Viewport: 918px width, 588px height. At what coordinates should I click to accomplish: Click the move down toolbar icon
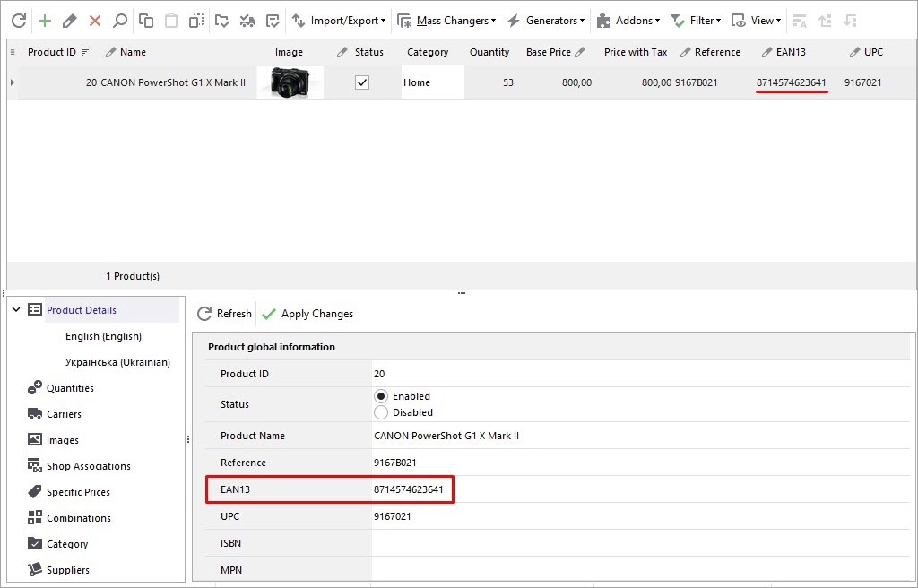(x=850, y=21)
